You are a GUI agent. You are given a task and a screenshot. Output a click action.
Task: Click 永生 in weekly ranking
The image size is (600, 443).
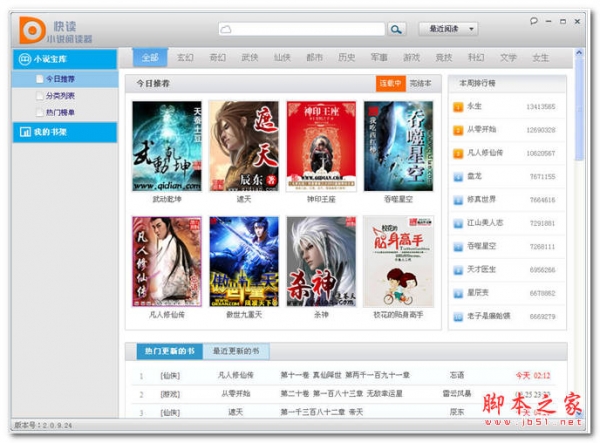tap(474, 106)
